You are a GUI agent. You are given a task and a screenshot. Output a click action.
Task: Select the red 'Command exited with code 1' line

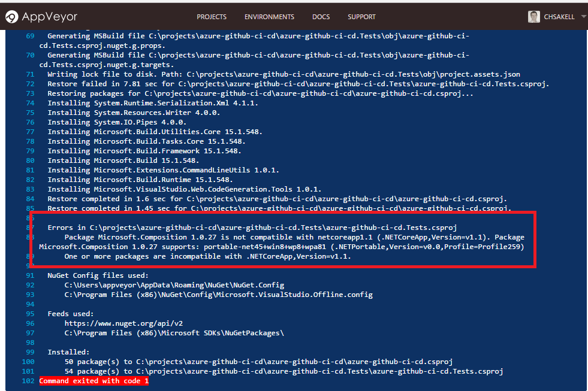pyautogui.click(x=94, y=381)
